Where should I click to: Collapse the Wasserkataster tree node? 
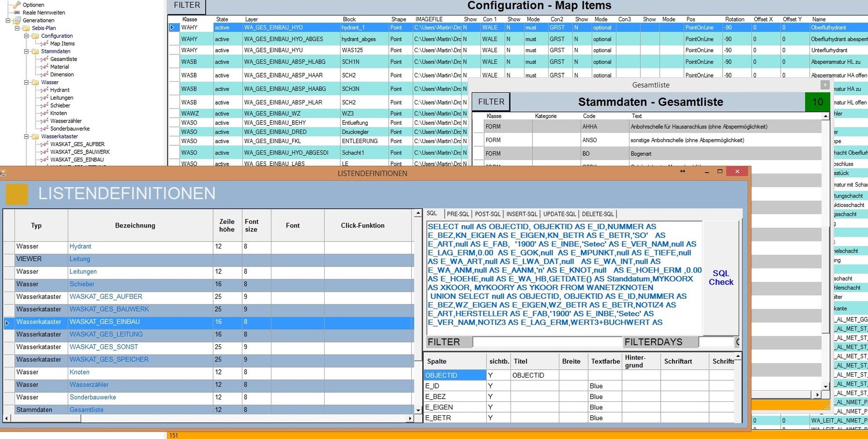pos(26,137)
